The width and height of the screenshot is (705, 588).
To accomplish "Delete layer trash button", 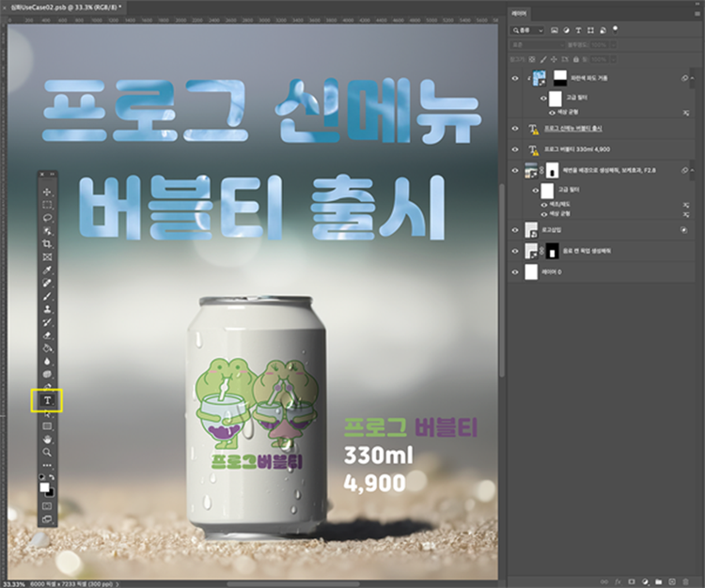I will (x=685, y=581).
